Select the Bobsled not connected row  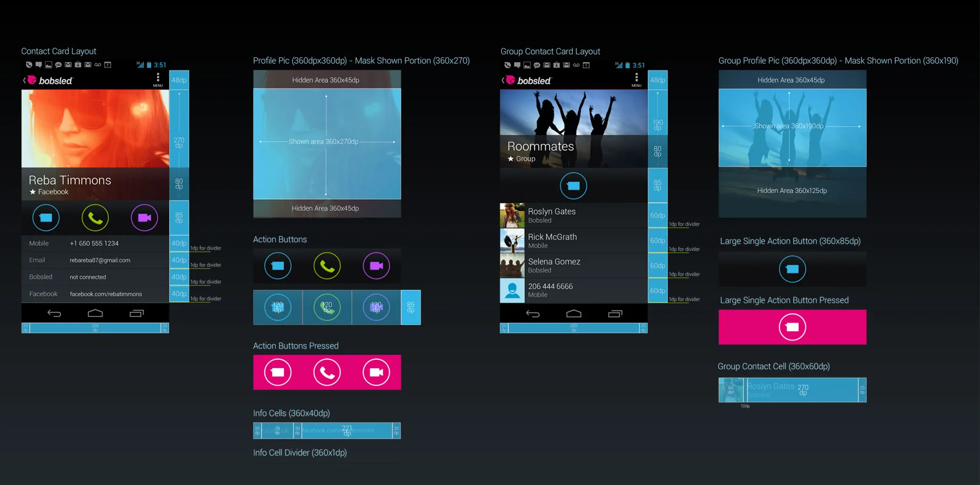95,277
